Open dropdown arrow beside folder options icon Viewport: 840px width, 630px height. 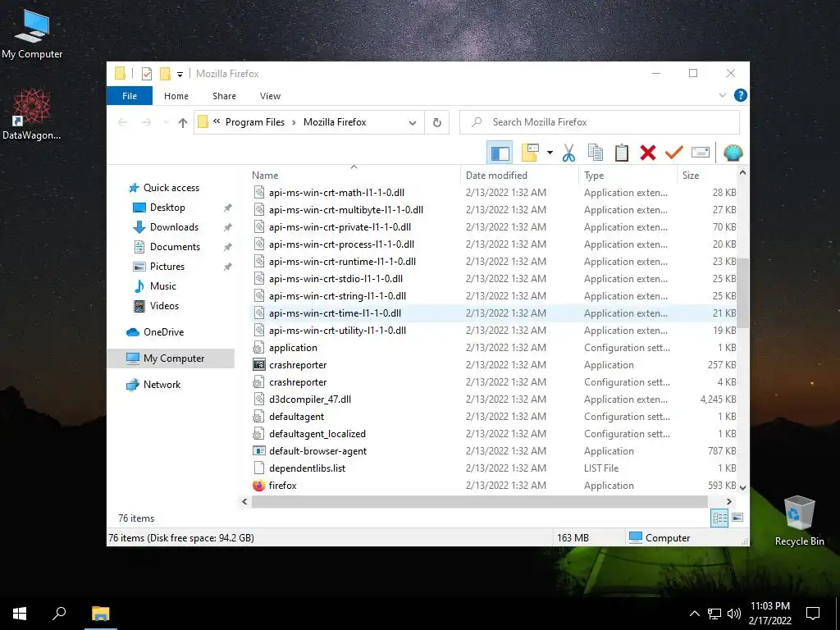[550, 153]
